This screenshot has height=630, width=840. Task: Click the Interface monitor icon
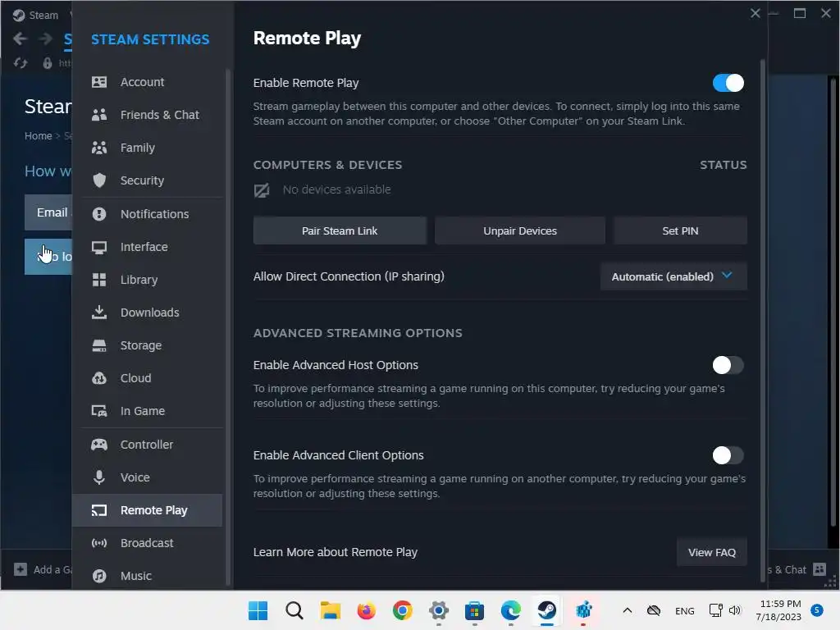99,247
